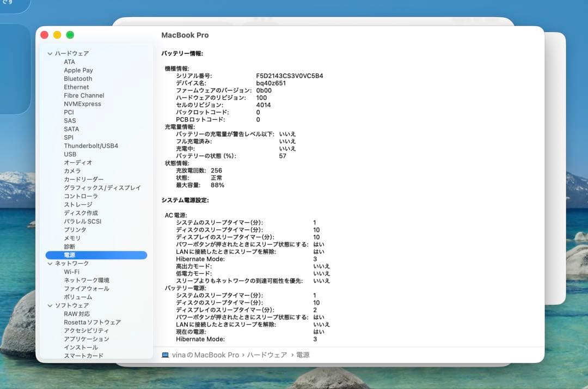
Task: Select the highlighted 電源 item
Action: 96,255
